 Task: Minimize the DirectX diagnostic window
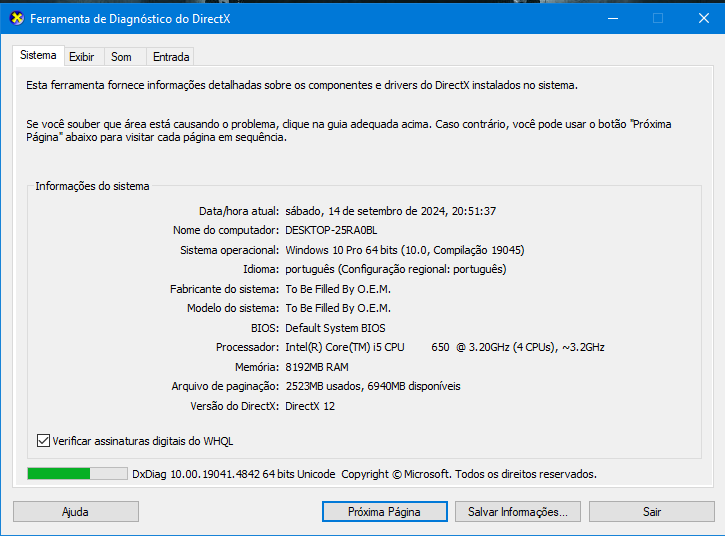click(x=613, y=18)
